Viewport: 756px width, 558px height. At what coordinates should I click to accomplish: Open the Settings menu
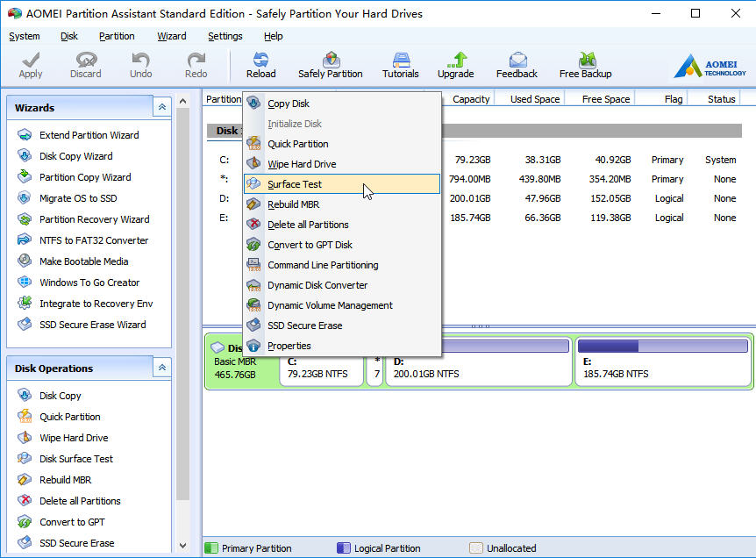[x=225, y=36]
